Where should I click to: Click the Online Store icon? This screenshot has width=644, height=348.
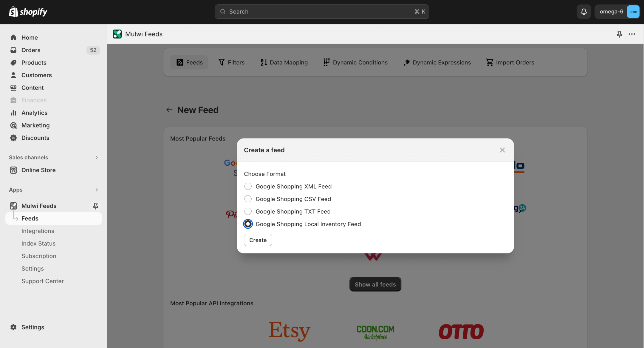pos(13,170)
